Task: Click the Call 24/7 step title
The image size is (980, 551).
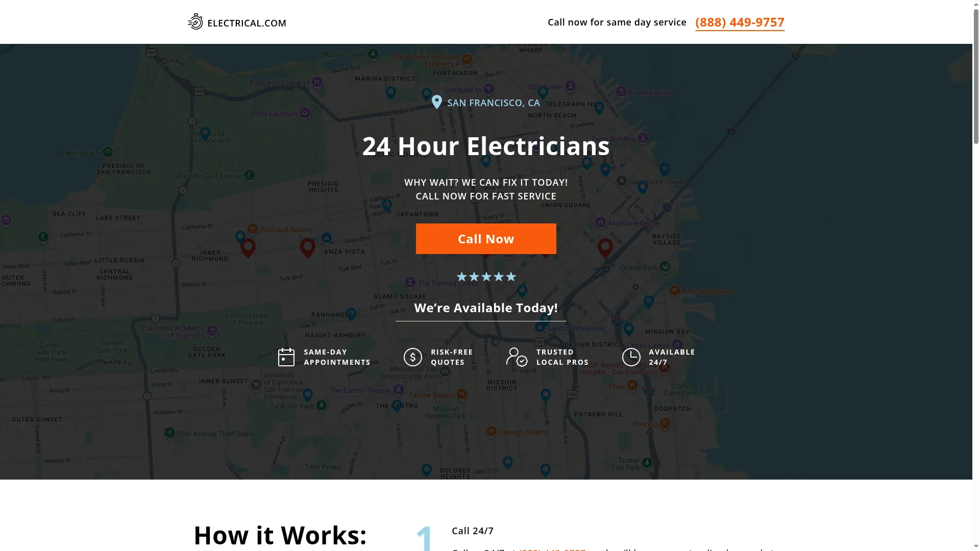Action: (x=473, y=531)
